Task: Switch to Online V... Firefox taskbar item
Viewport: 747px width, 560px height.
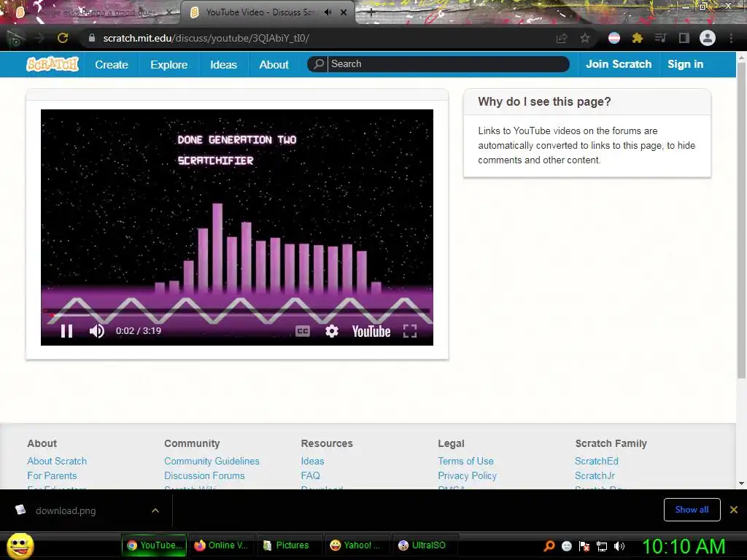Action: 222,545
